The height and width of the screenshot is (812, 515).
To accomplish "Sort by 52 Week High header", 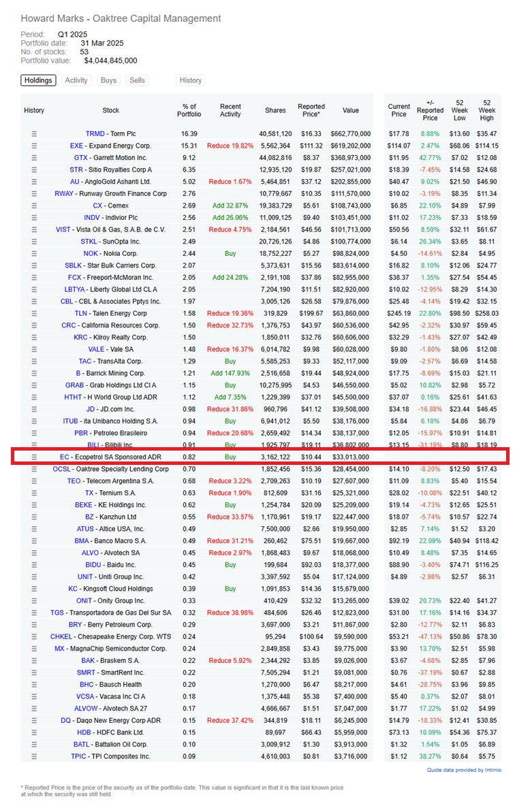I will (x=487, y=110).
